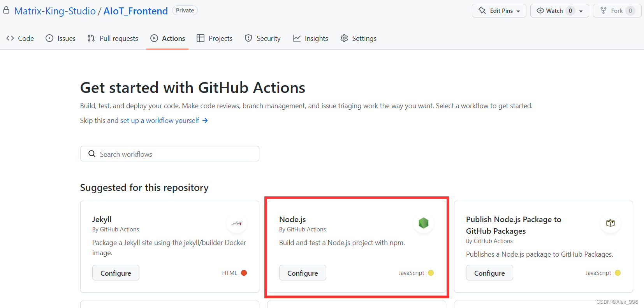Click the Security shield icon
Screen dimensions: 644x308
248,38
